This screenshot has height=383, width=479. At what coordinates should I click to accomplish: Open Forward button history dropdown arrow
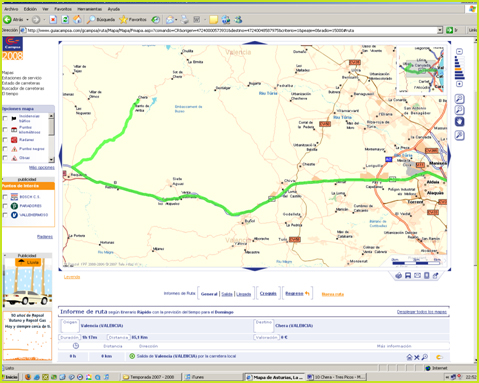(x=44, y=20)
